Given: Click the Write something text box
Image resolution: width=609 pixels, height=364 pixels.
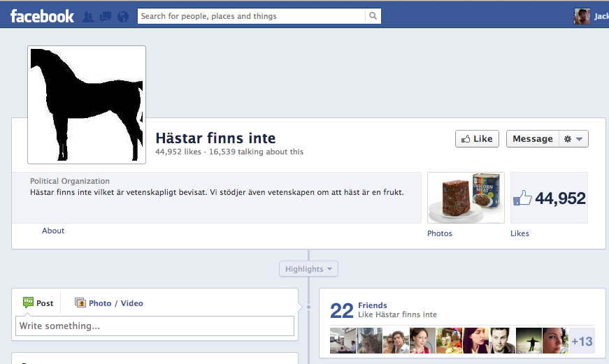Looking at the screenshot, I should [x=155, y=326].
